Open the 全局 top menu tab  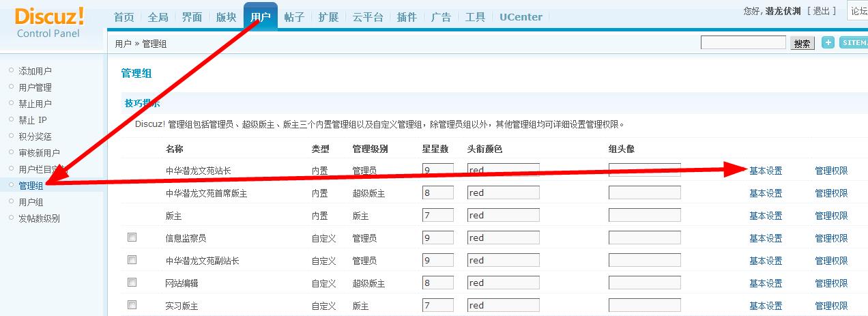click(158, 17)
